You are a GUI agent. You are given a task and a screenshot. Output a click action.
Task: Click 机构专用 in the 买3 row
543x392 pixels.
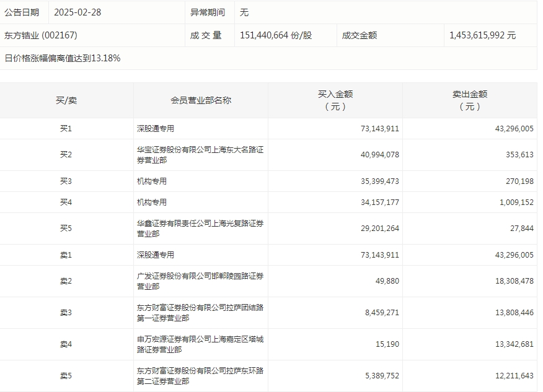(152, 181)
